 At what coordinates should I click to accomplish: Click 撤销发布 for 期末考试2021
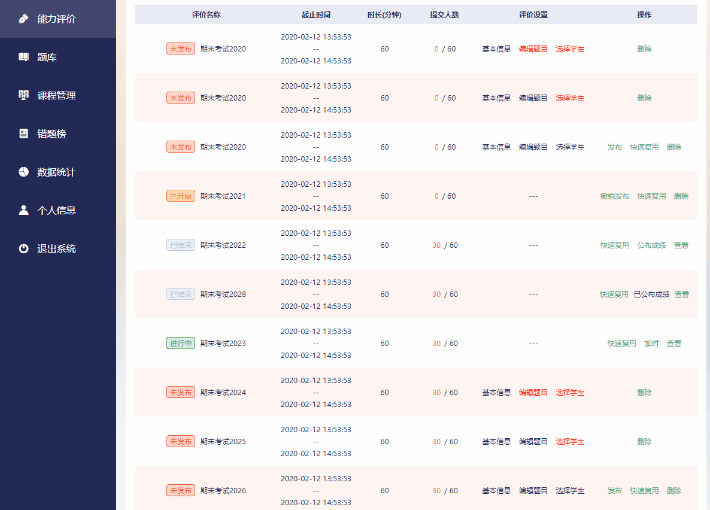(x=614, y=196)
